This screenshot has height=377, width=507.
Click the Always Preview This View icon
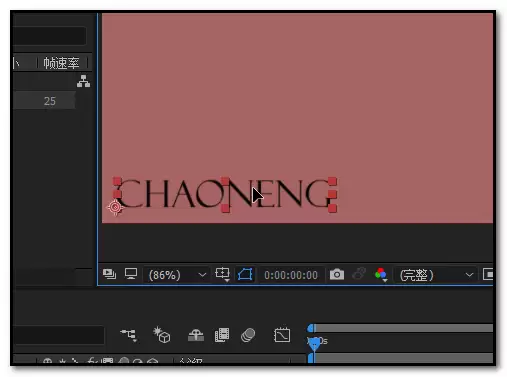(109, 274)
